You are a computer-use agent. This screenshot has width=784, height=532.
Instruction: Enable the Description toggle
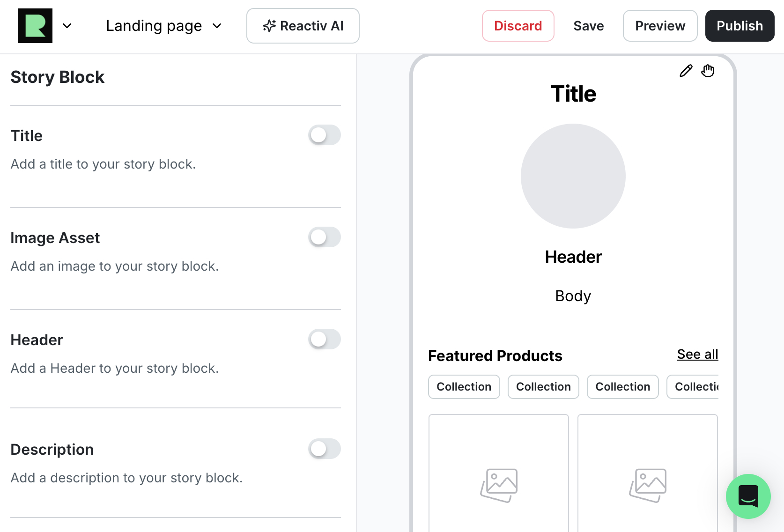tap(324, 449)
